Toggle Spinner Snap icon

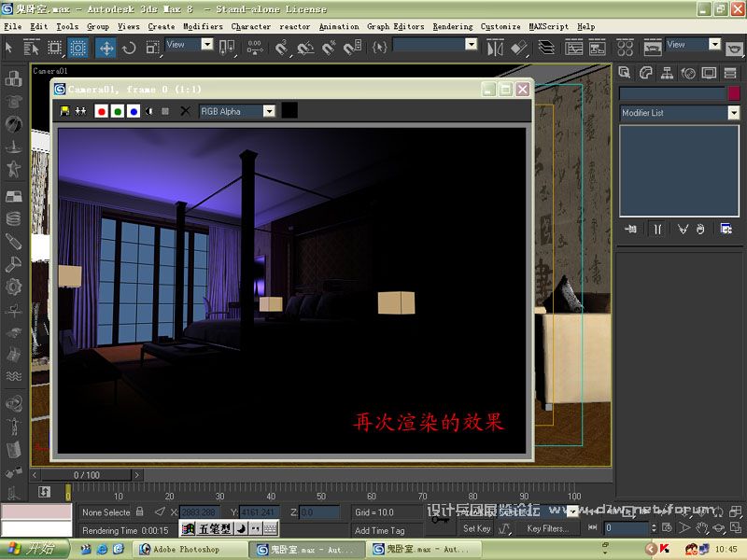[353, 48]
